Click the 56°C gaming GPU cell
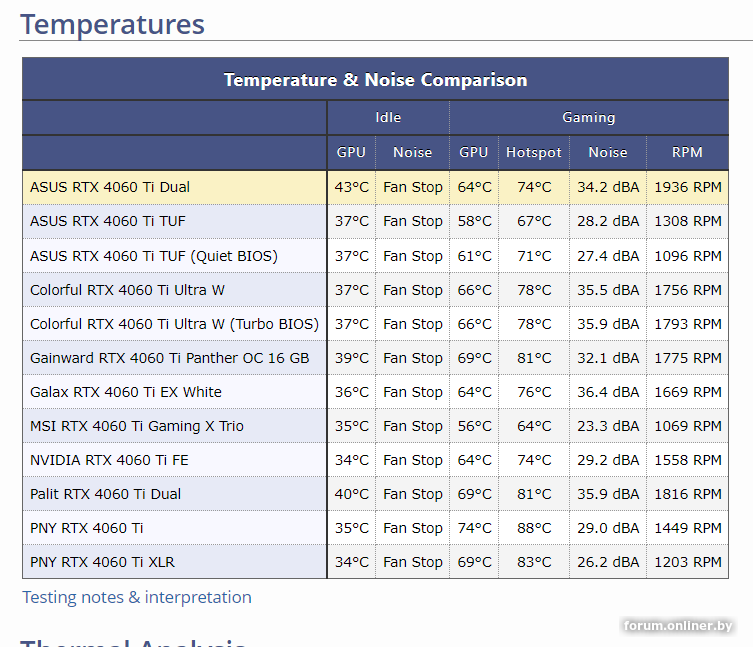The width and height of the screenshot is (753, 647). (474, 426)
